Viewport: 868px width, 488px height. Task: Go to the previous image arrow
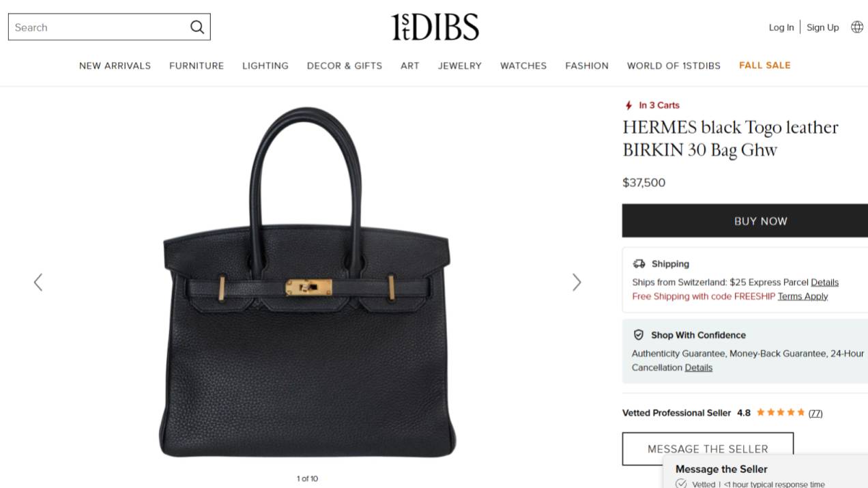coord(38,282)
